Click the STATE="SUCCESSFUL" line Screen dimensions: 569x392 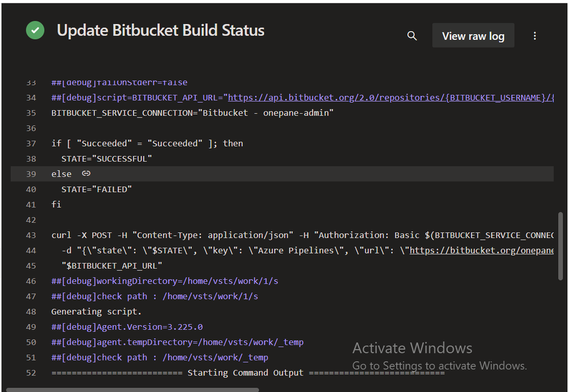click(x=107, y=158)
